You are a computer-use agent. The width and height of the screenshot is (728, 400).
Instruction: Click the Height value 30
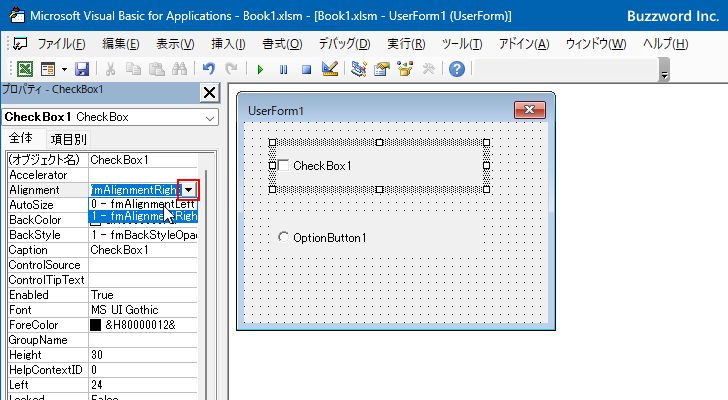point(143,355)
